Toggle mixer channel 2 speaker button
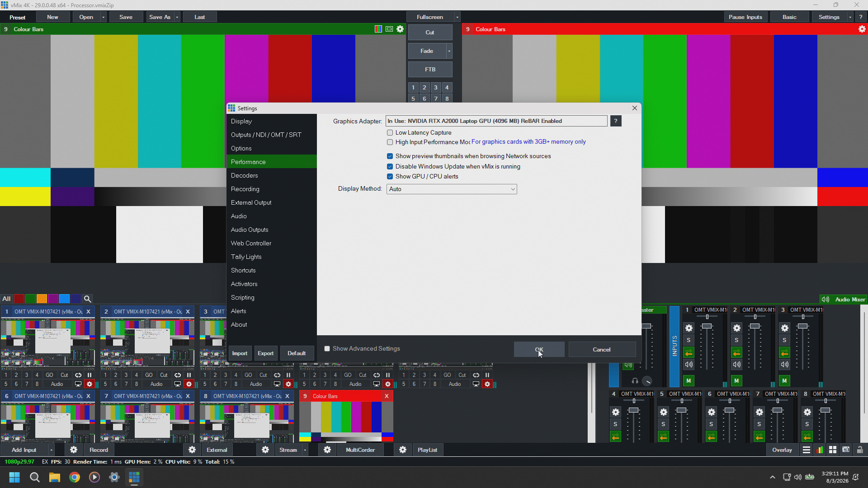The height and width of the screenshot is (488, 868). point(737,364)
